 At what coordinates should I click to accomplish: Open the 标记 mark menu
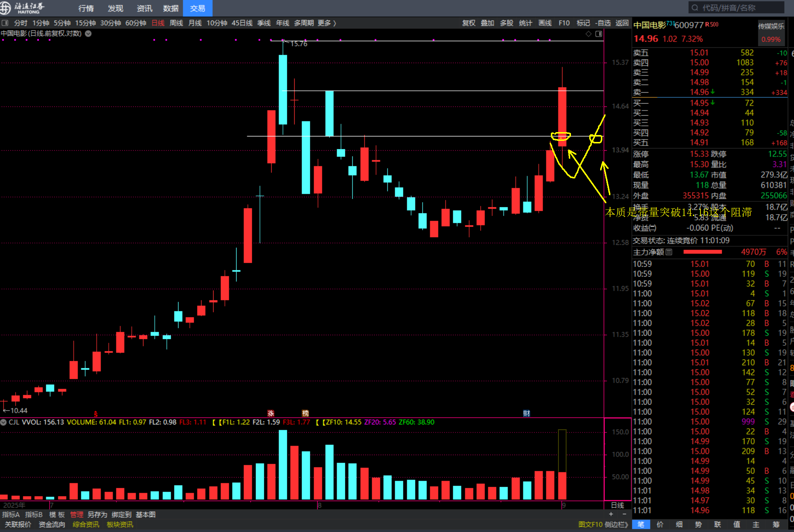tap(583, 23)
